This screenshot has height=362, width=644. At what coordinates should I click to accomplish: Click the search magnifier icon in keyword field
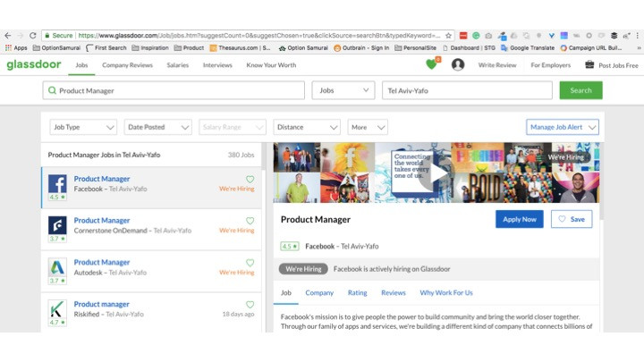click(52, 90)
